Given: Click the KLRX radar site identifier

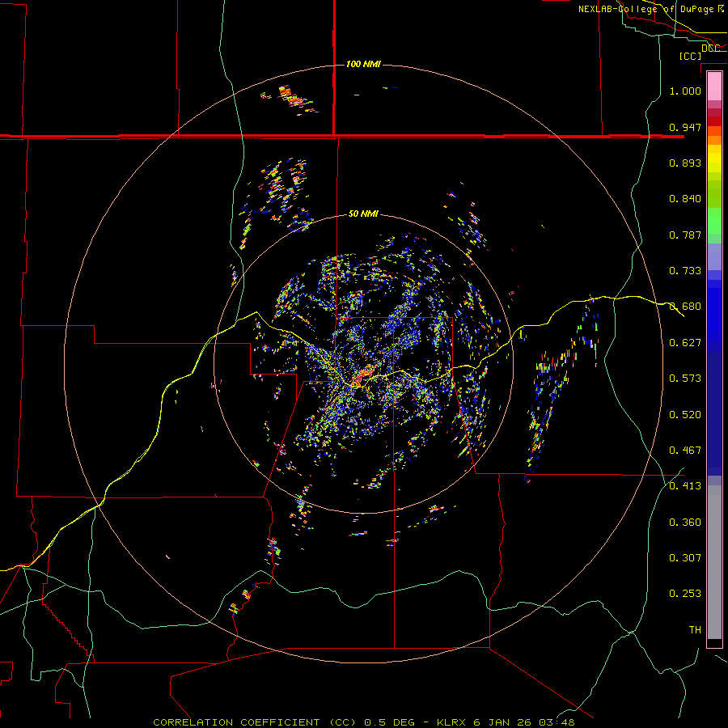Looking at the screenshot, I should point(453,722).
